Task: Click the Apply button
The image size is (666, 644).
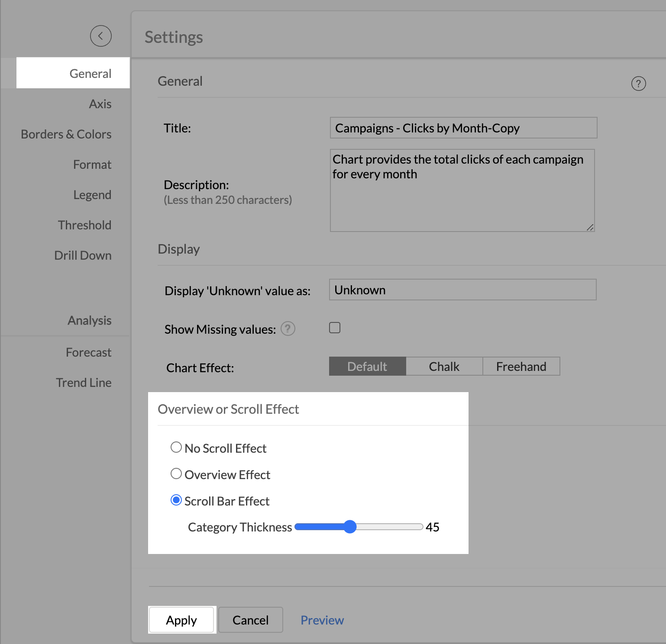Action: pos(181,620)
